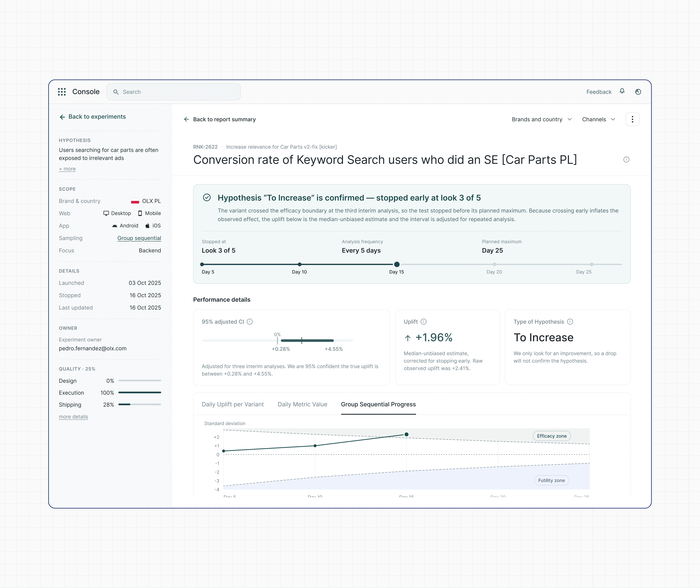Click the OLX PL brand label

(151, 201)
